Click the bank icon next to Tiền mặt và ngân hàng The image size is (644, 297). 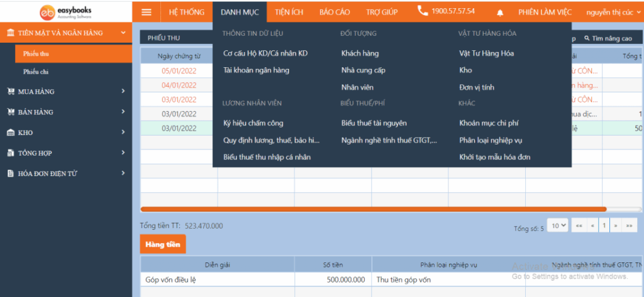pyautogui.click(x=11, y=33)
